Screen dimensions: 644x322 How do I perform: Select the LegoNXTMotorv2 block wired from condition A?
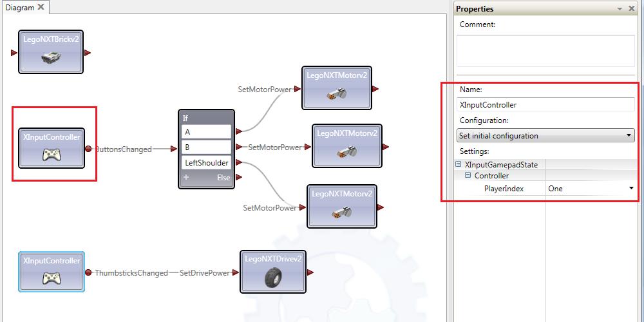click(337, 88)
